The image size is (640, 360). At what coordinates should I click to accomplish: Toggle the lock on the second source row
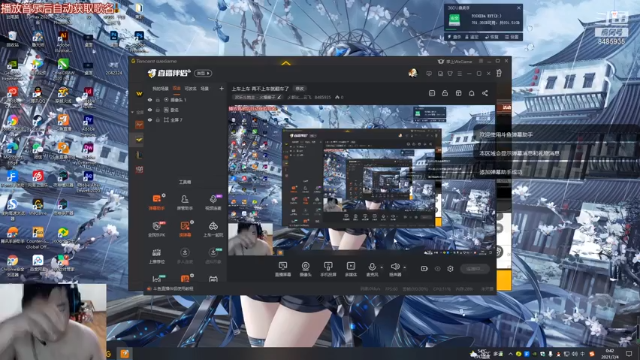158,110
